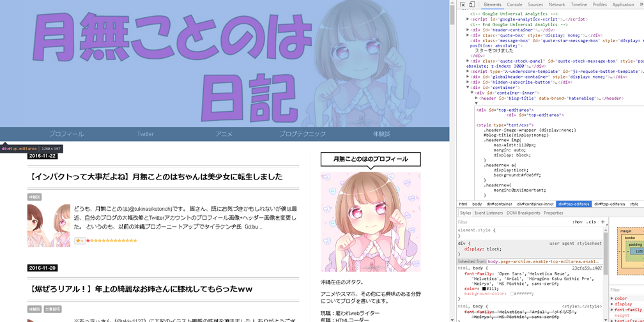
Task: Select the style breadcrumb item
Action: pyautogui.click(x=634, y=204)
